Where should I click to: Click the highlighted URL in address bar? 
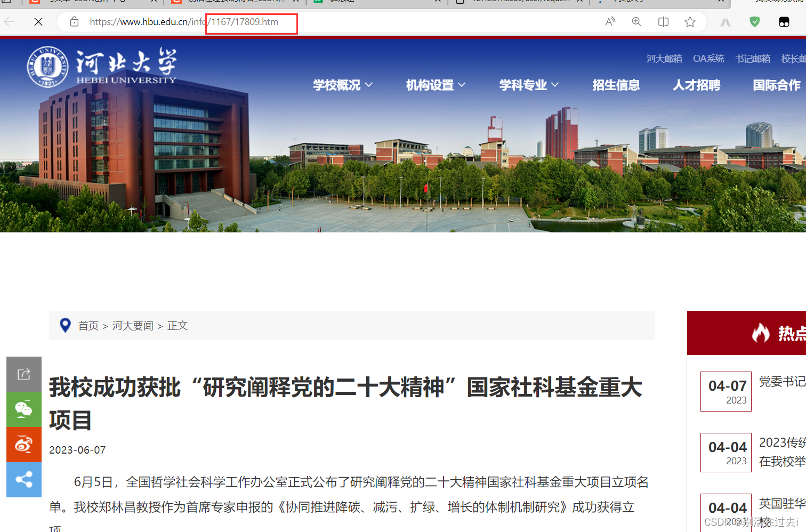pos(251,22)
